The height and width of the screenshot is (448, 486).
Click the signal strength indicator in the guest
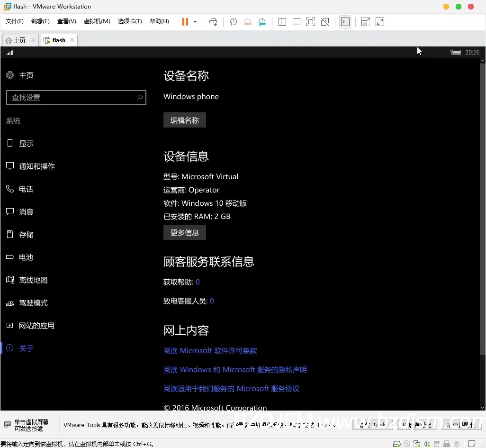(10, 53)
